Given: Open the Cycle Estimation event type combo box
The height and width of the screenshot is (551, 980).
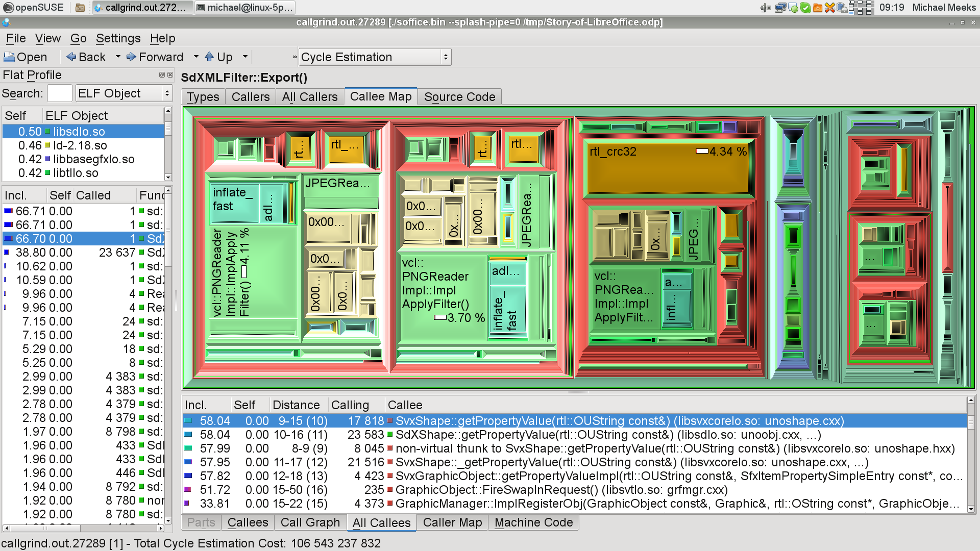Looking at the screenshot, I should click(375, 57).
